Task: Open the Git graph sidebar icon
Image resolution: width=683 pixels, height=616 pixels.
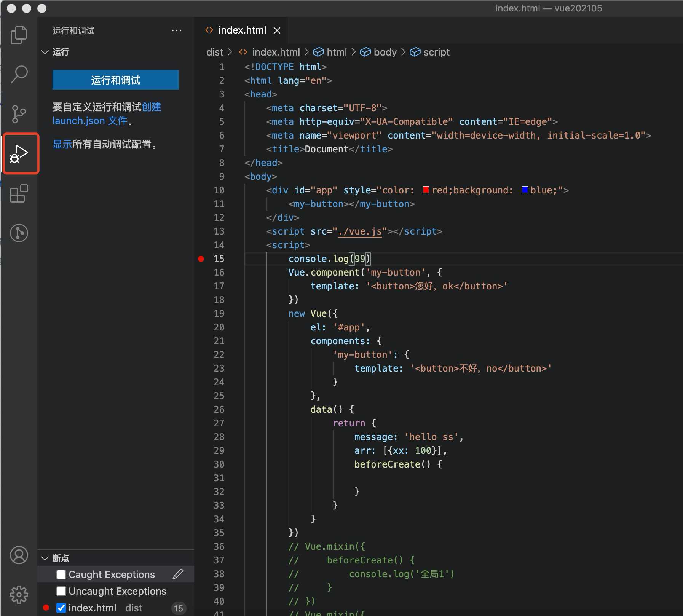Action: 19,233
